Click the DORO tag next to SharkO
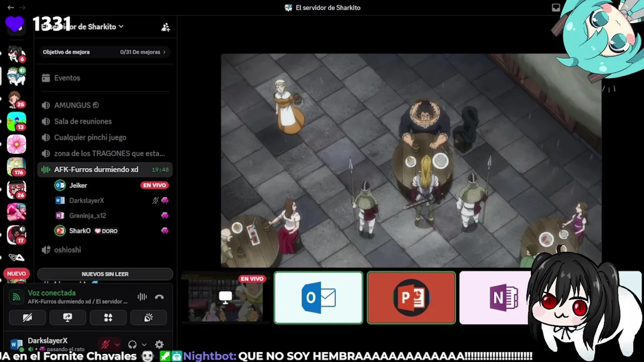644x362 pixels. (x=106, y=231)
